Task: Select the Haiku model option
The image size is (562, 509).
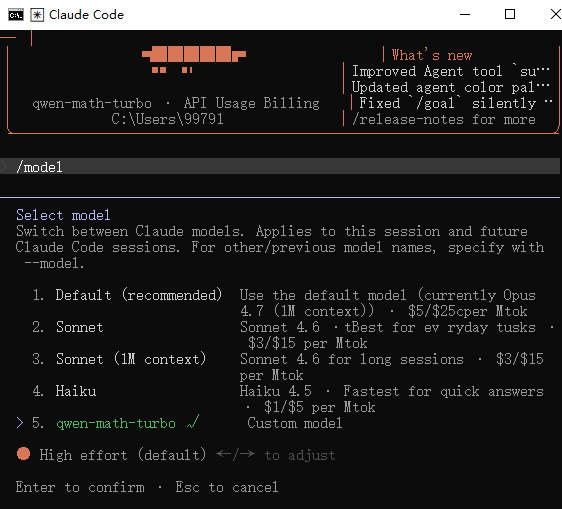Action: point(76,391)
